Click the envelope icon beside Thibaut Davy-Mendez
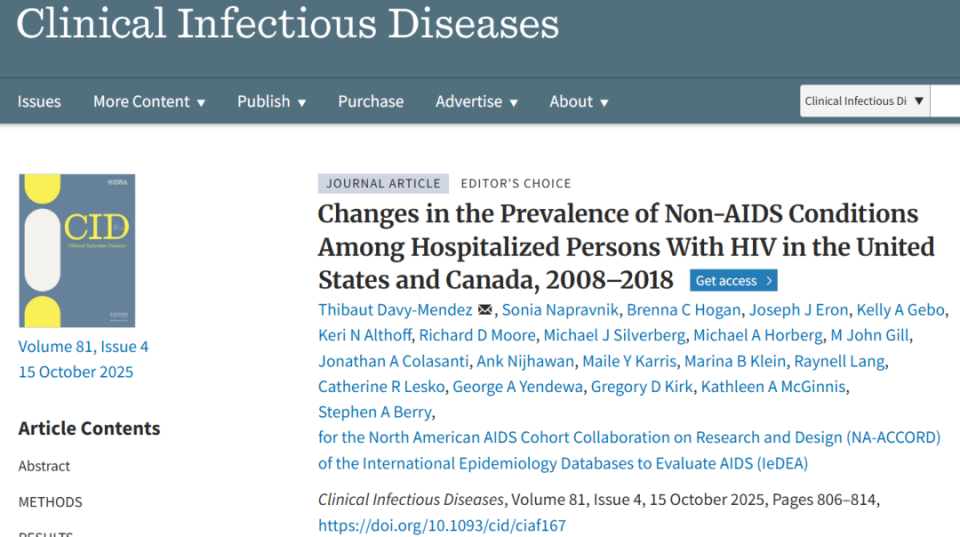 pos(485,309)
